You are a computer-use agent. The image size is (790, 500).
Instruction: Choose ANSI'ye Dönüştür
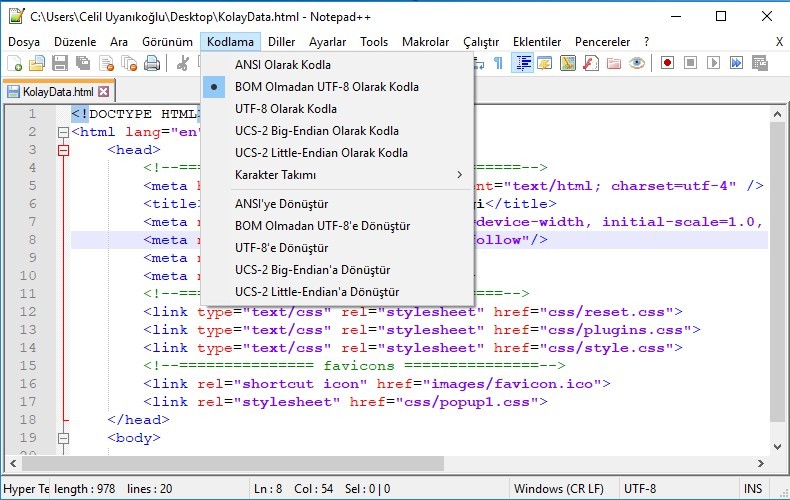337,204
